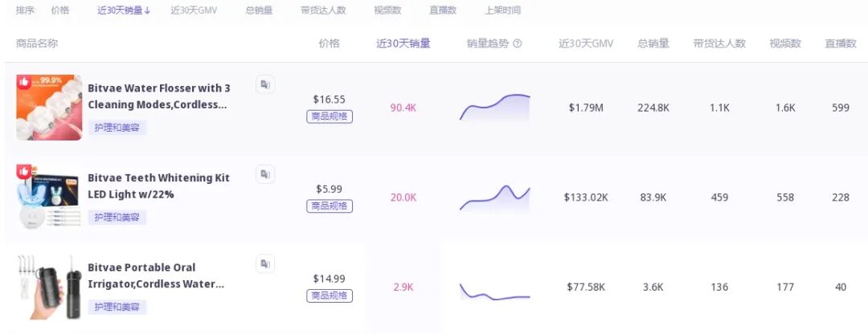This screenshot has height=334, width=868.
Task: Click the $133.02K GMV value
Action: (586, 198)
